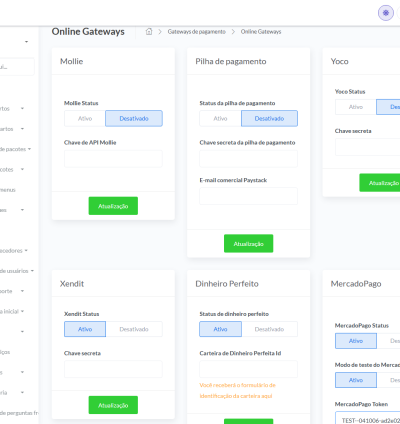Image resolution: width=400 pixels, height=424 pixels.
Task: Click Atualização button in the Xendit card
Action: click(x=113, y=405)
